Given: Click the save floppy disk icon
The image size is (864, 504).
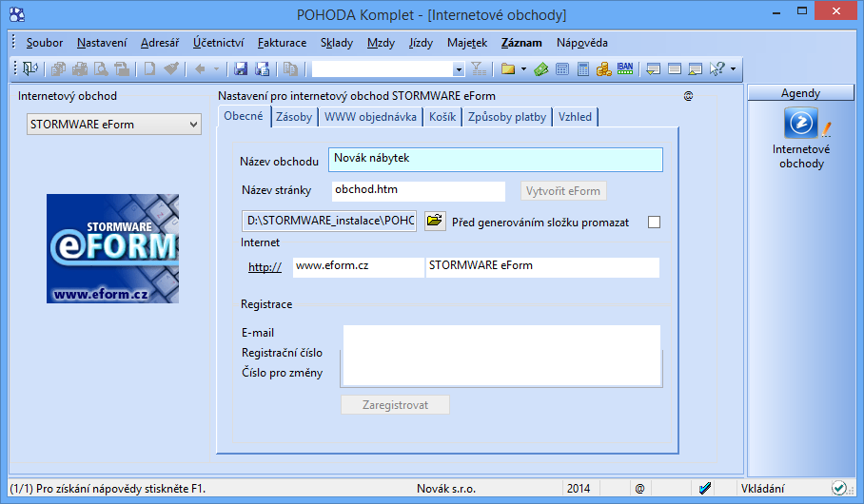Looking at the screenshot, I should [241, 68].
